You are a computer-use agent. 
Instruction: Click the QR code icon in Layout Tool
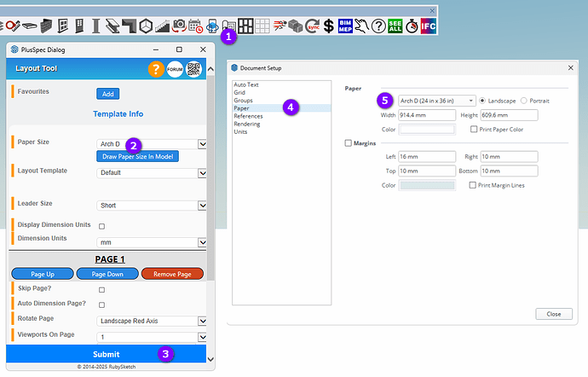pyautogui.click(x=193, y=70)
